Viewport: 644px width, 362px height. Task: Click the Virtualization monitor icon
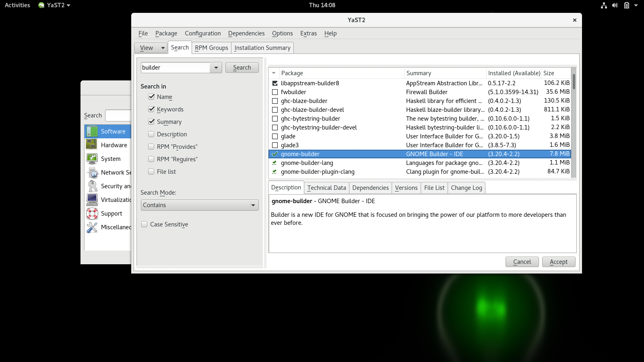pyautogui.click(x=92, y=200)
